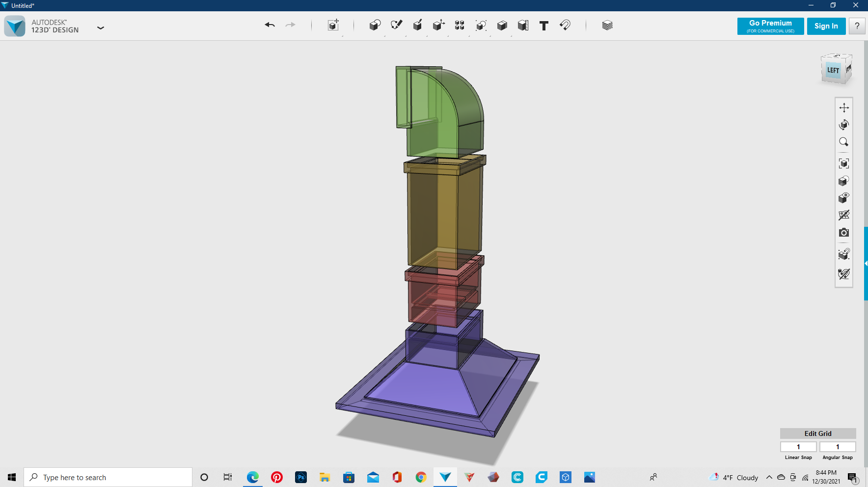Click the Edit Grid button
868x487 pixels.
pos(818,433)
